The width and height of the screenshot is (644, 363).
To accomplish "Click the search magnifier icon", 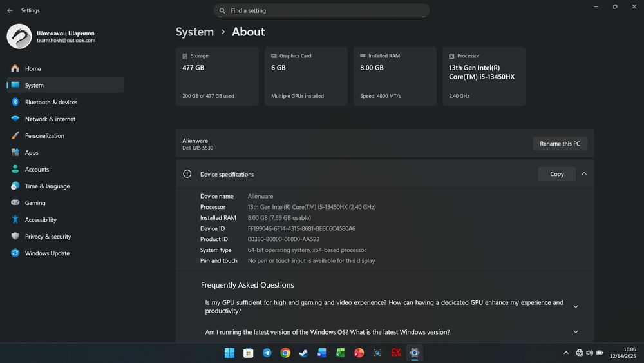I will click(222, 10).
